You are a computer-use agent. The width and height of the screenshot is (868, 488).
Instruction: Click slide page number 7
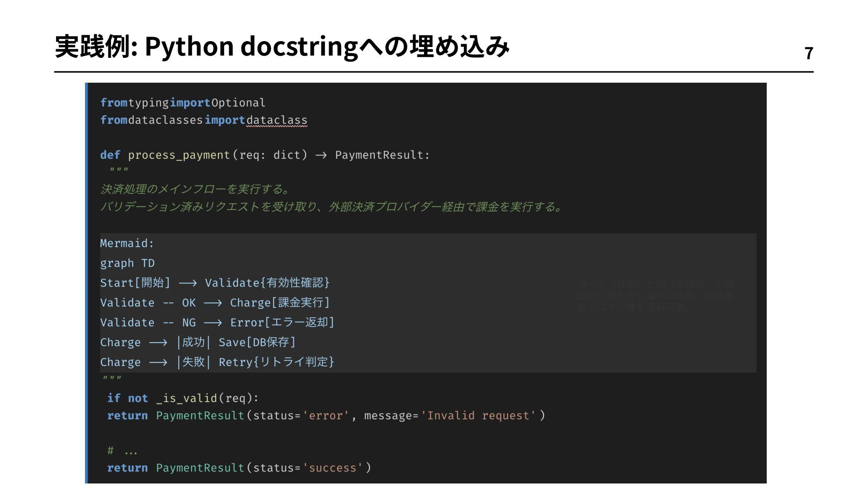click(x=809, y=54)
